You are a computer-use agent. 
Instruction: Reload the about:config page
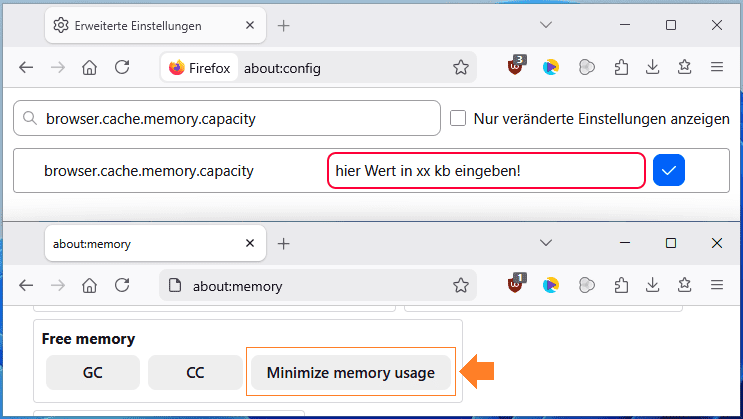click(122, 68)
